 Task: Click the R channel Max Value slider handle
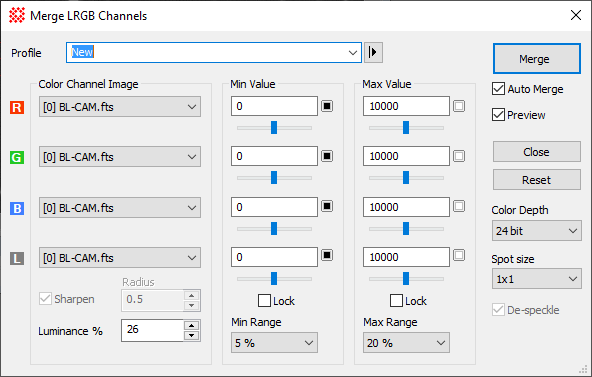tap(406, 128)
